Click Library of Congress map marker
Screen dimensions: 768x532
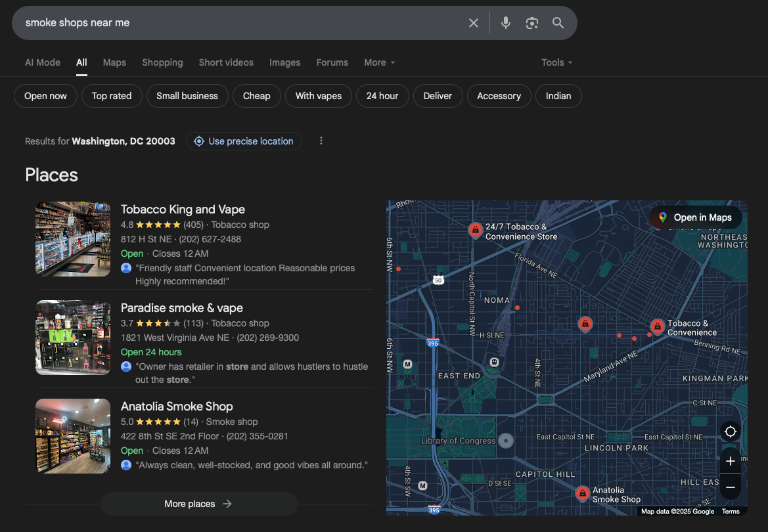click(x=506, y=441)
